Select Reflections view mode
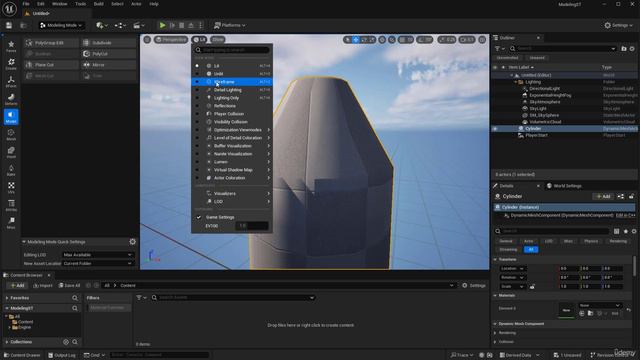 tap(232, 106)
